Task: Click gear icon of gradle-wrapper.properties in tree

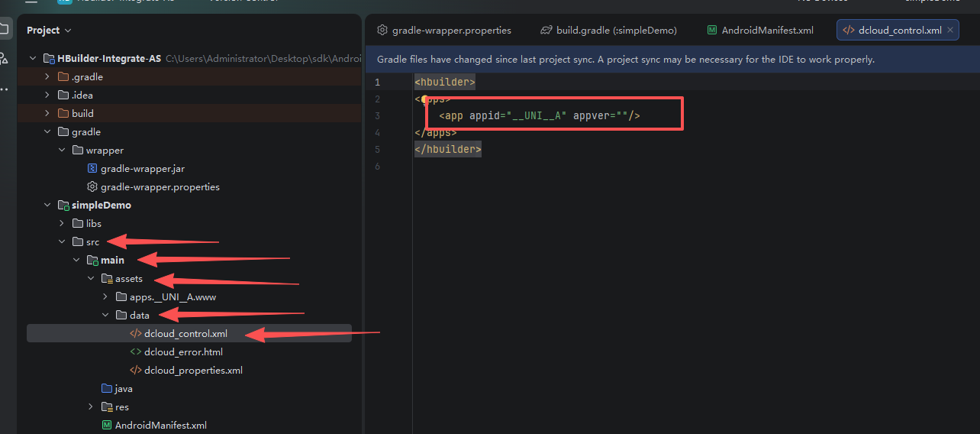Action: coord(92,186)
